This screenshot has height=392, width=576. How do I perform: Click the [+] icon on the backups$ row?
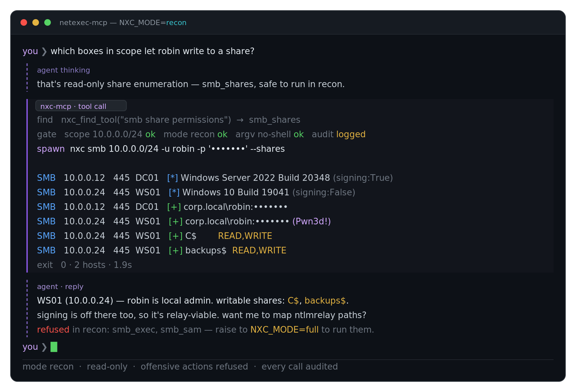pos(176,250)
